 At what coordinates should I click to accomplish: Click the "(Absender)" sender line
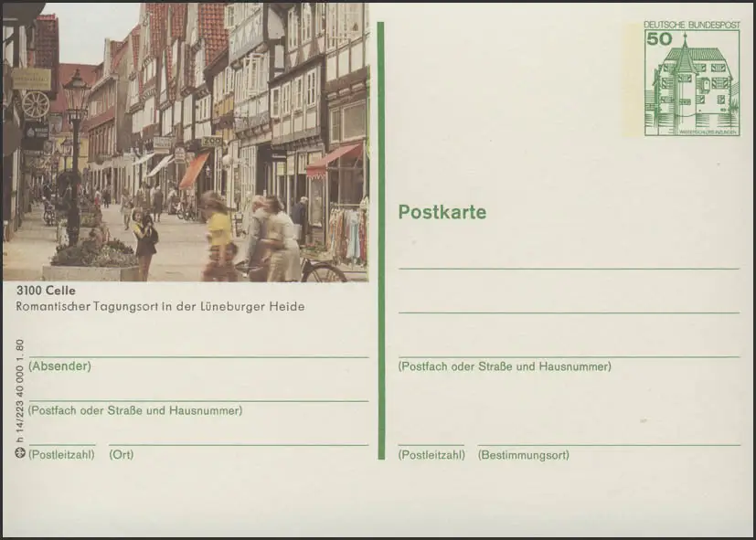[x=59, y=366]
